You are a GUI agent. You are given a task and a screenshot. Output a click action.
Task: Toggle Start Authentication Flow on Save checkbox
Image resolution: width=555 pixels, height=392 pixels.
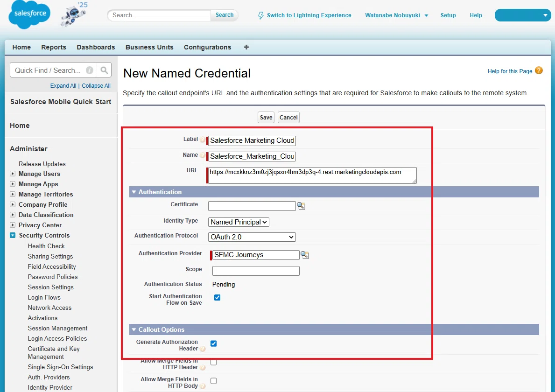218,298
